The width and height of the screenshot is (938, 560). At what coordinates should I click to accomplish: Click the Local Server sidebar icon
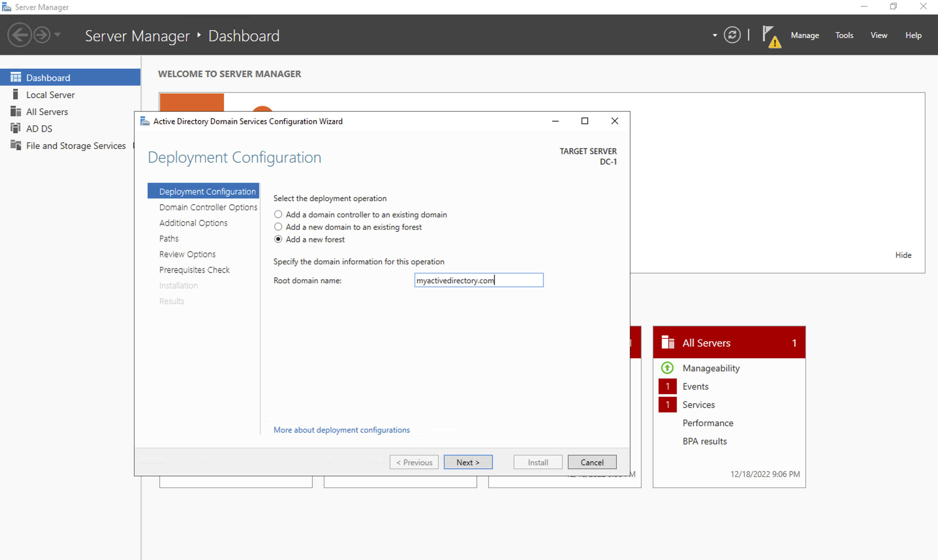click(x=15, y=94)
